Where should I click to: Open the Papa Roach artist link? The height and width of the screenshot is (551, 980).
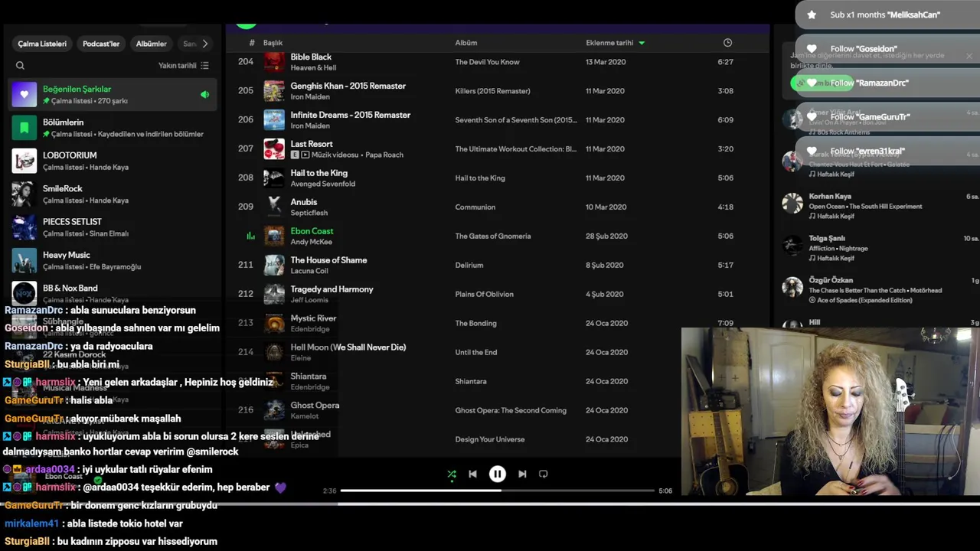click(384, 155)
